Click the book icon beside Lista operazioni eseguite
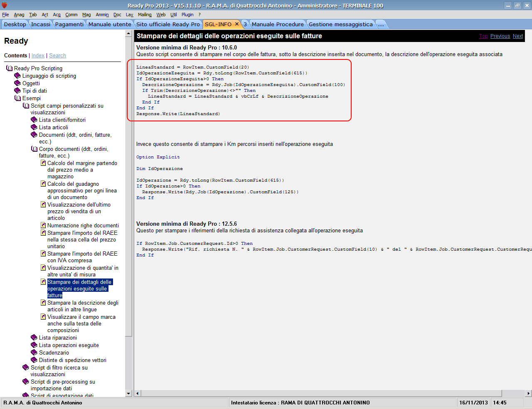The width and height of the screenshot is (532, 409). coord(34,345)
